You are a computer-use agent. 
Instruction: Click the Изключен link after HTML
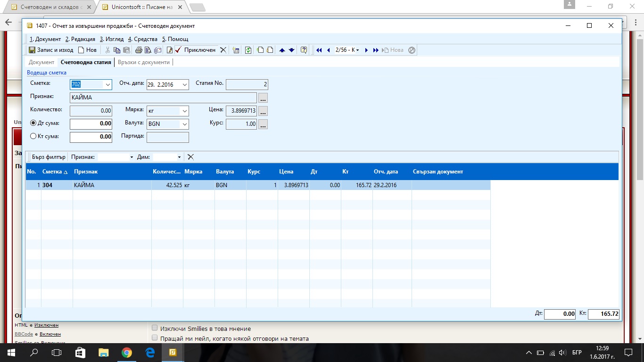[x=46, y=325]
